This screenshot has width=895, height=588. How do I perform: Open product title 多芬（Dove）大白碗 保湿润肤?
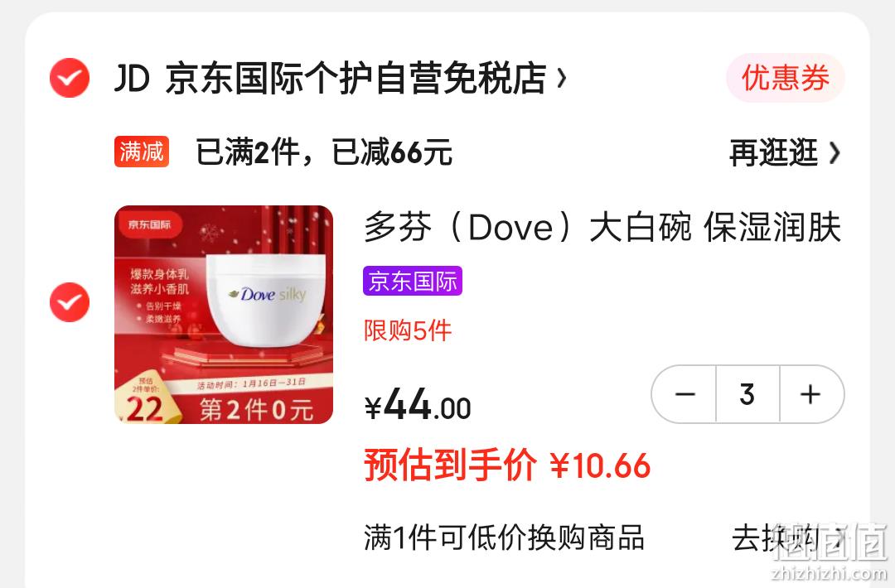602,227
